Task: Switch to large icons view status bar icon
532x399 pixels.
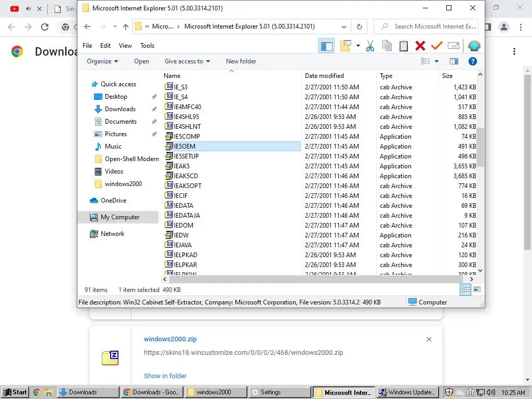Action: [477, 289]
